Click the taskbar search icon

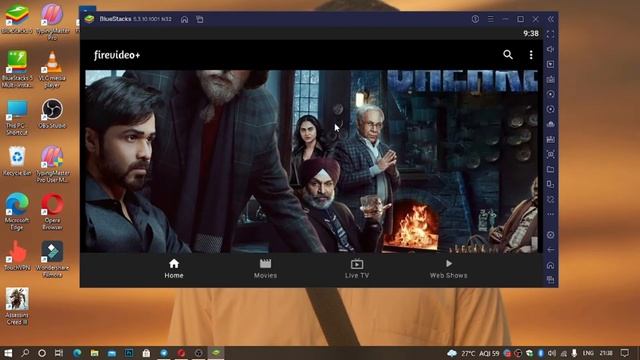coord(25,353)
